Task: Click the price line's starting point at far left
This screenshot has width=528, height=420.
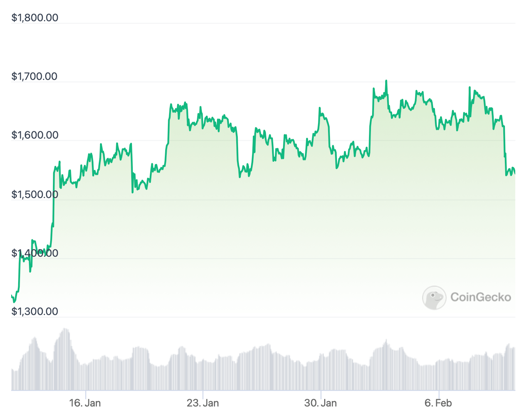Action: [x=12, y=296]
